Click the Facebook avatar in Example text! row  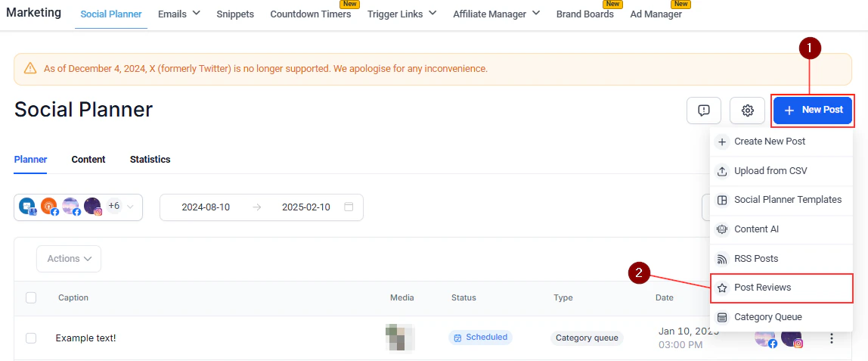766,338
